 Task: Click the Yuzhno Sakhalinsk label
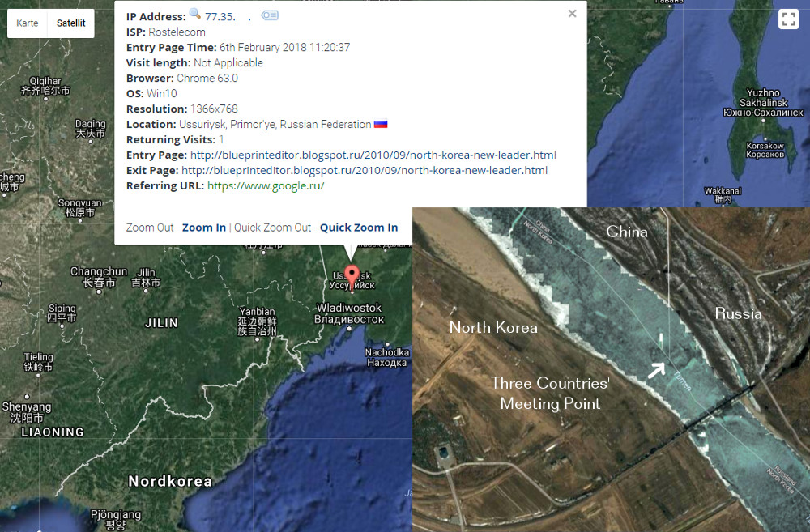coord(764,102)
